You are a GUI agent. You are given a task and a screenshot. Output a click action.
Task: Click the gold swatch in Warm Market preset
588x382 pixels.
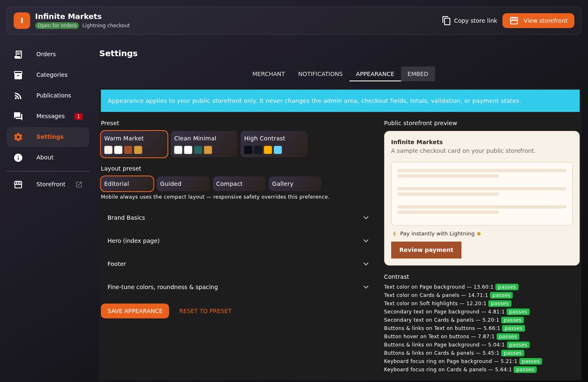[x=138, y=150]
